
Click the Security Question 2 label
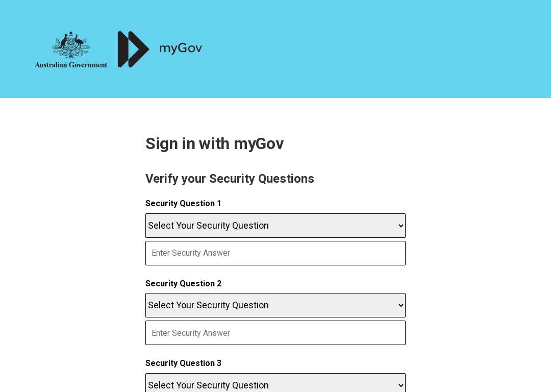coord(184,283)
